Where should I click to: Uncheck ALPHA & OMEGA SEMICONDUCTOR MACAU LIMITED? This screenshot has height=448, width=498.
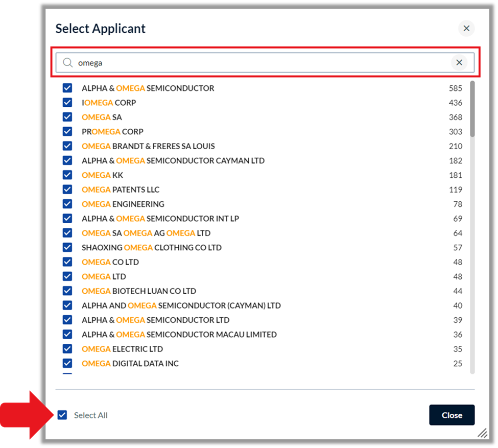(x=67, y=334)
